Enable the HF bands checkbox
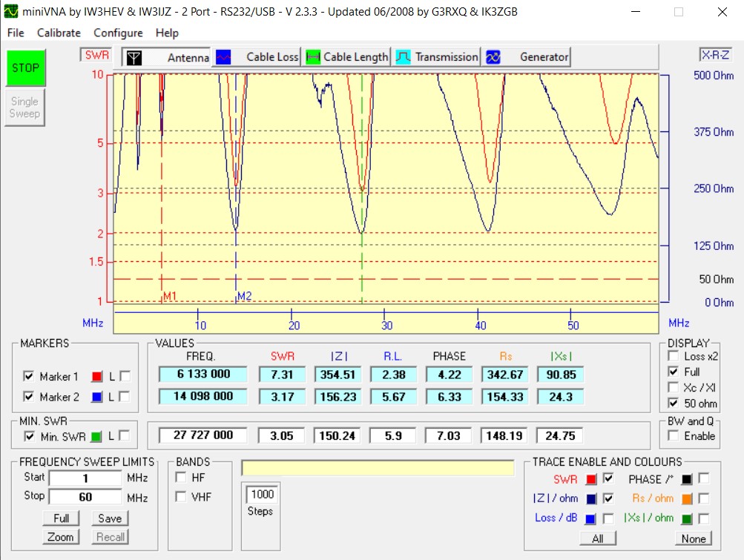Image resolution: width=744 pixels, height=560 pixels. click(180, 477)
